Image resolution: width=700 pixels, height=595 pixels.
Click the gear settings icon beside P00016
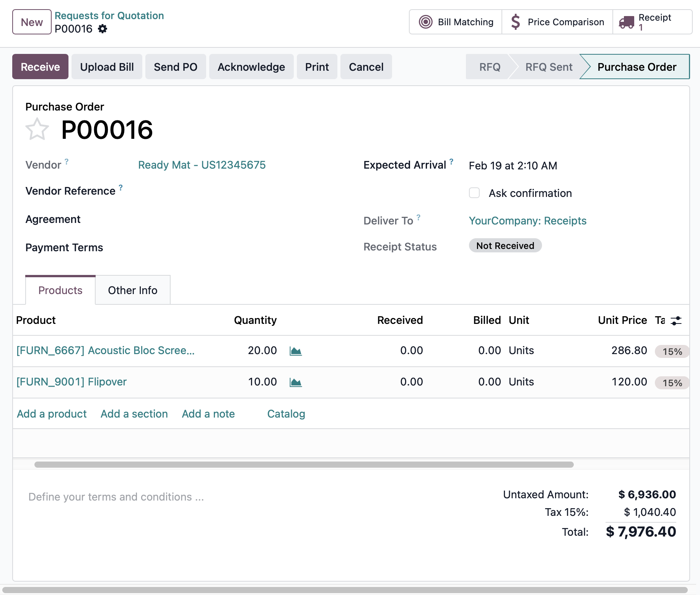(x=103, y=29)
